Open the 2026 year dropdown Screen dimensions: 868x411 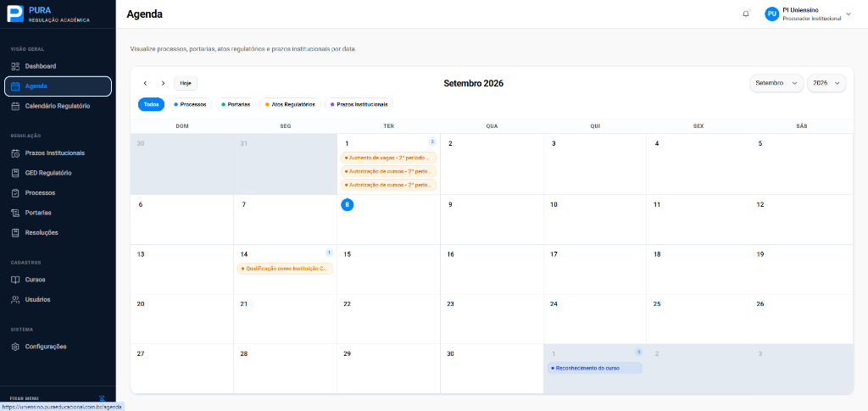(x=826, y=83)
